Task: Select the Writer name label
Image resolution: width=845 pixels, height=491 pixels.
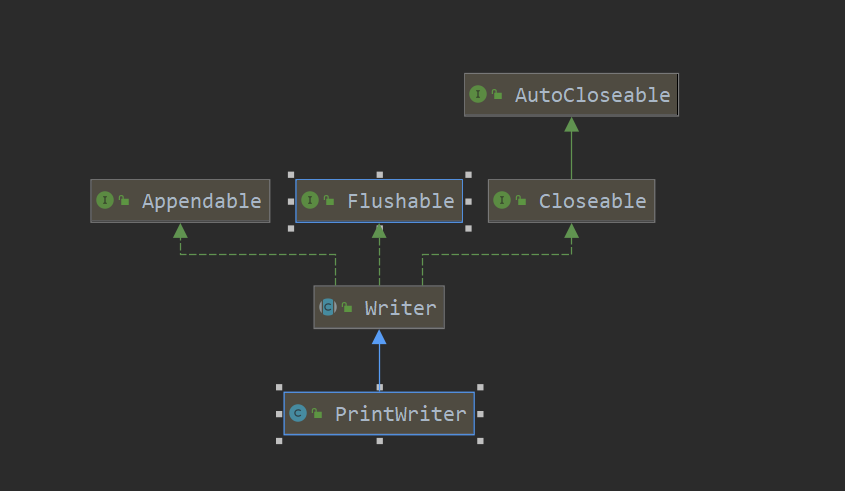Action: (400, 308)
